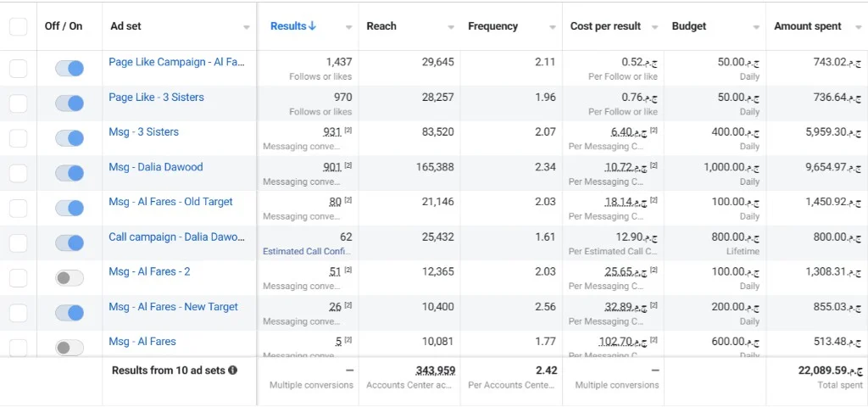The image size is (868, 407).
Task: Toggle off the Msg - Al Fares - New Target switch
Action: [70, 313]
